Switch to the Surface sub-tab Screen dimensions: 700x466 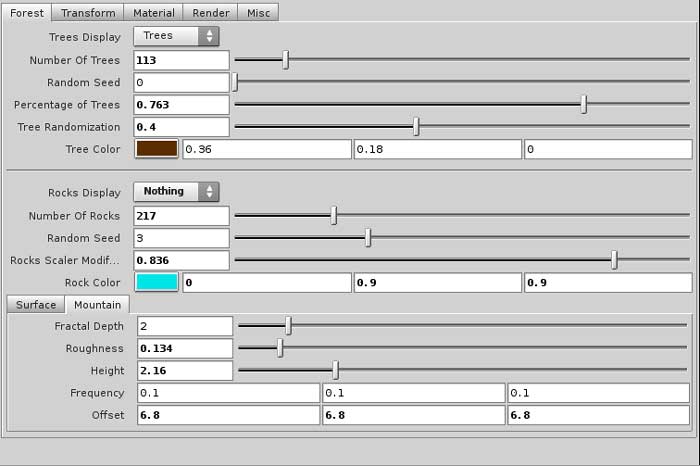tap(36, 305)
